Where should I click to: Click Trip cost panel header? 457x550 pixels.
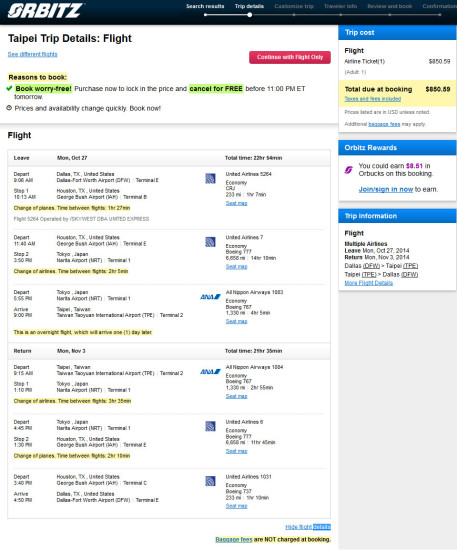click(397, 33)
